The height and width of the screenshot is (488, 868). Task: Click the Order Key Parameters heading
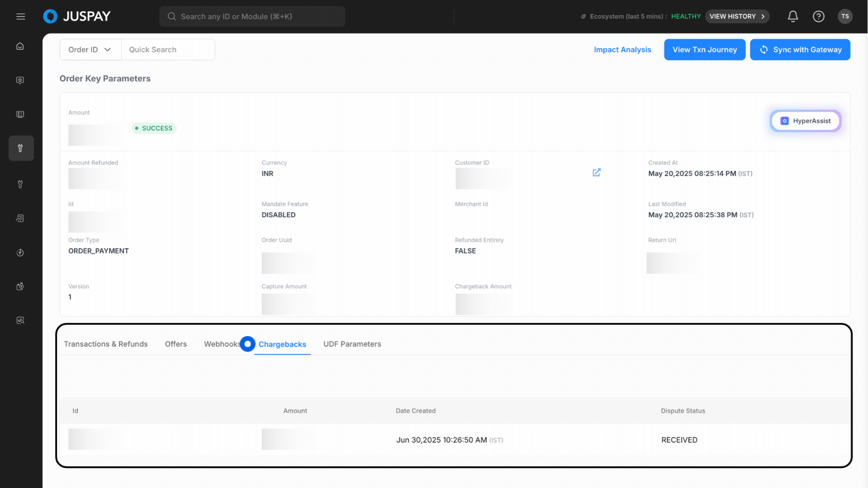tap(105, 79)
